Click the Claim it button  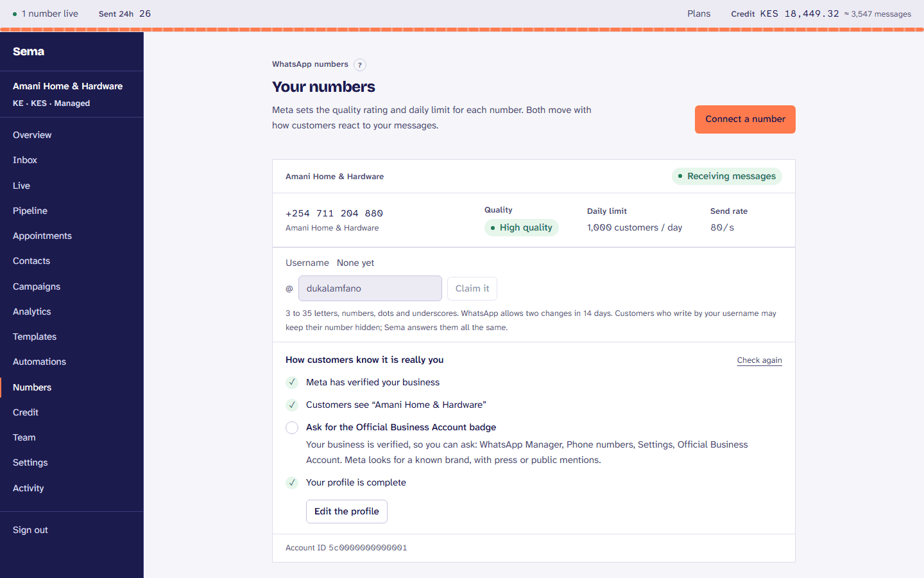[472, 288]
